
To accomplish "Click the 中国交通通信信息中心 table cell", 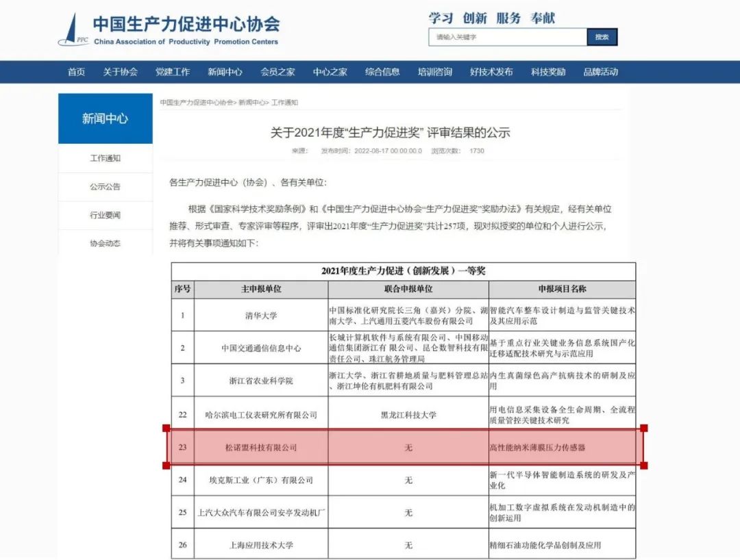I will point(261,348).
